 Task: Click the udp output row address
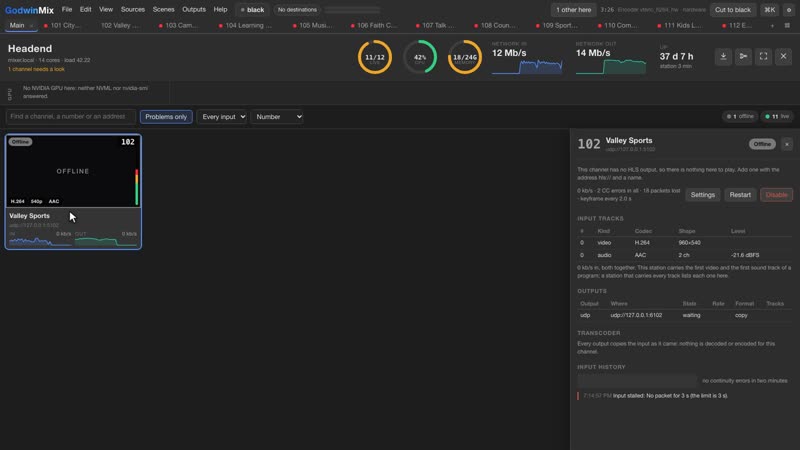point(636,315)
